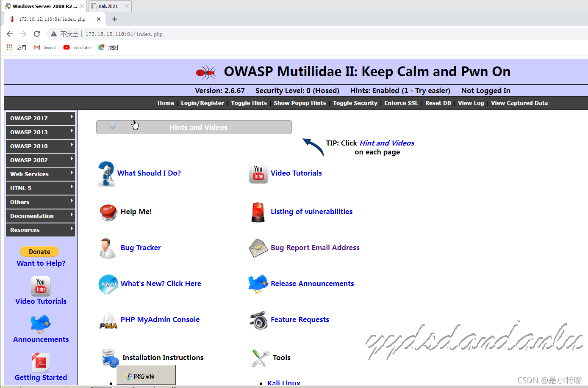This screenshot has height=388, width=588.
Task: Open the Apps grid bookmark icon
Action: click(10, 47)
